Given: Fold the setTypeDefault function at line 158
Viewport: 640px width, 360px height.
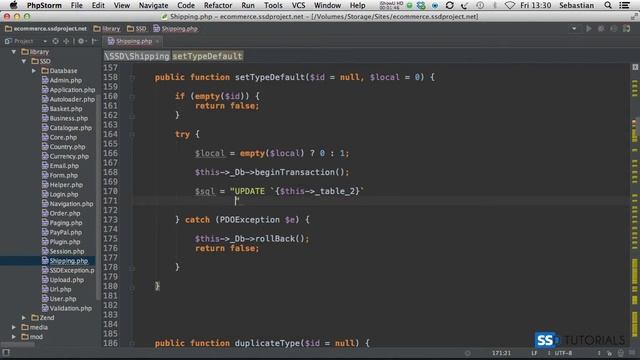Looking at the screenshot, I should coord(132,77).
